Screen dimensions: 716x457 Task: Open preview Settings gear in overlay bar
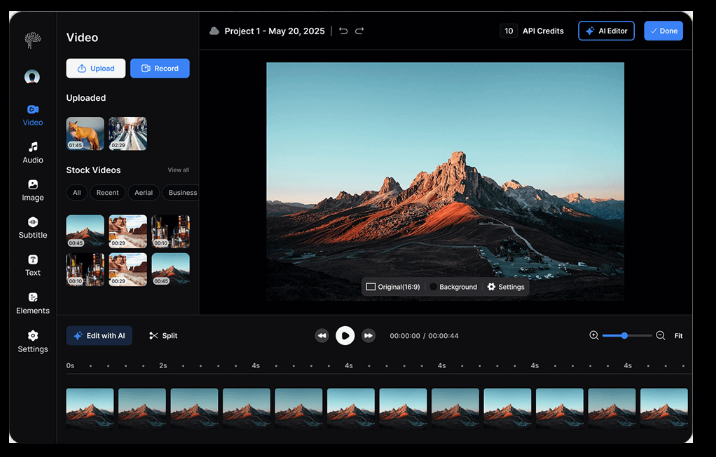[x=505, y=287]
